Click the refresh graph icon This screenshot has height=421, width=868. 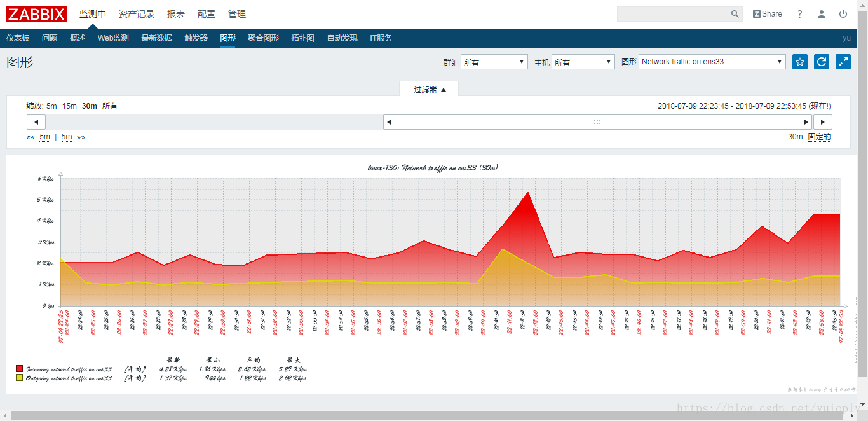tap(822, 62)
